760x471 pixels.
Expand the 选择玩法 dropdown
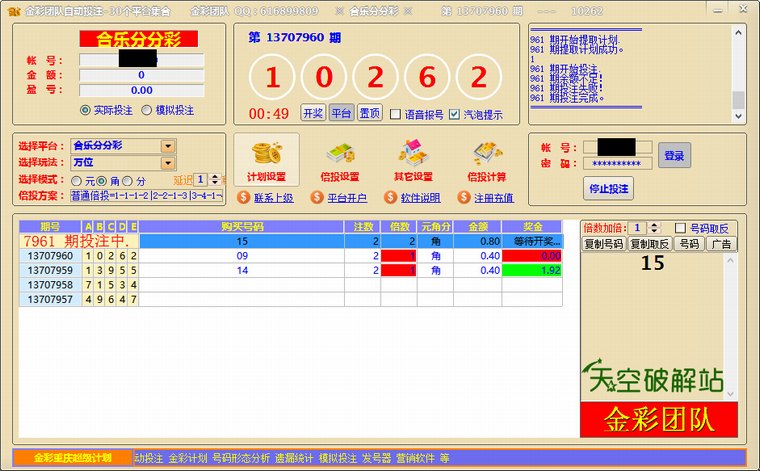168,163
